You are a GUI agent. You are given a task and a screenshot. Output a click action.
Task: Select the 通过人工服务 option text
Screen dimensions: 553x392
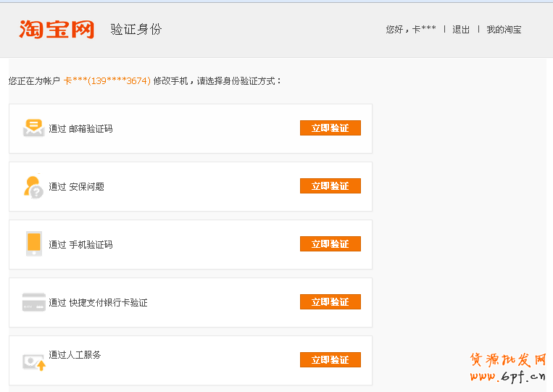pos(75,355)
